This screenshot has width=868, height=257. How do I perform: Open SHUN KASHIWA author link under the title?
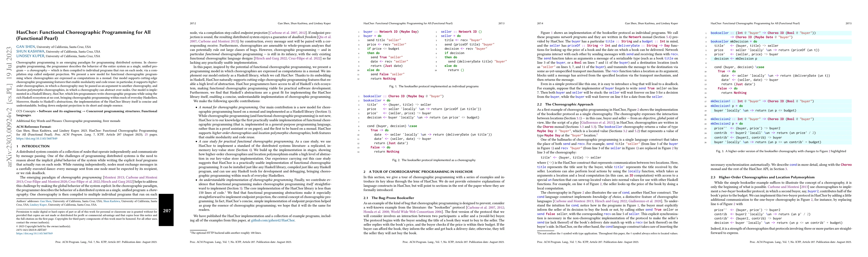pyautogui.click(x=30, y=52)
